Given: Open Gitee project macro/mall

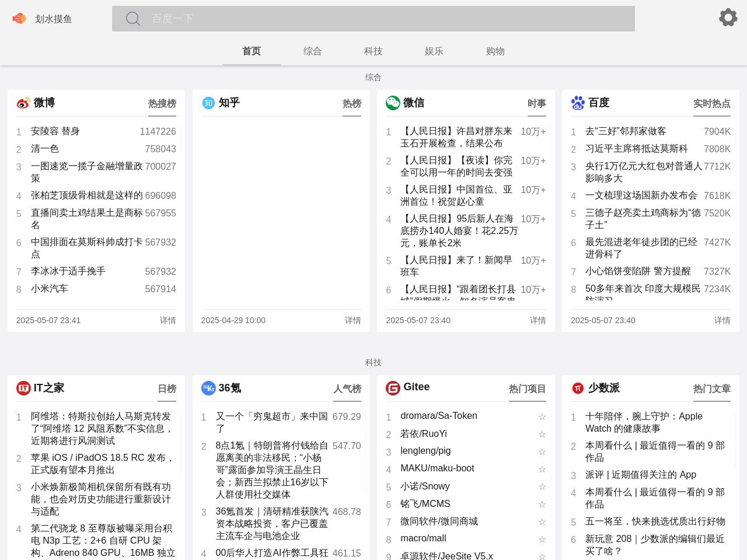Looking at the screenshot, I should (x=423, y=538).
